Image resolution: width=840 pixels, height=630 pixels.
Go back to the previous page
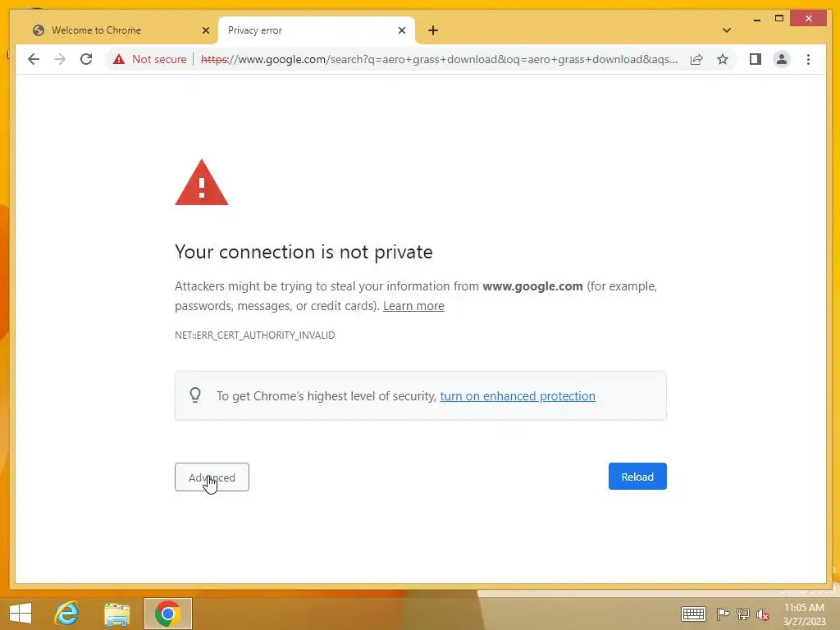[x=33, y=59]
